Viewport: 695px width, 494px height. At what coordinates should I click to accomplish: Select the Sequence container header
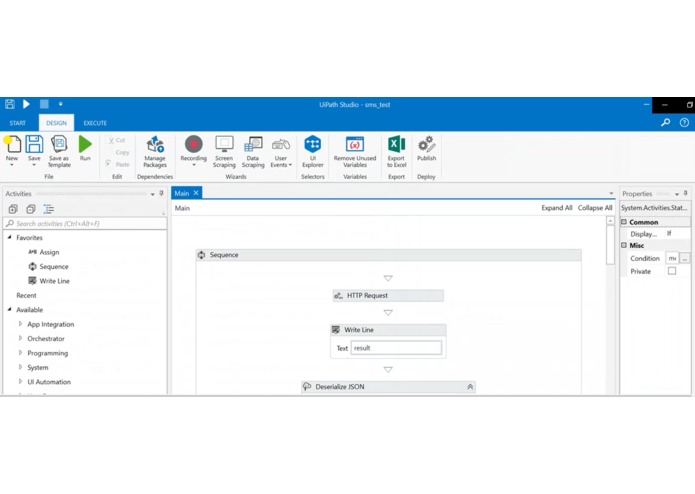[x=388, y=255]
